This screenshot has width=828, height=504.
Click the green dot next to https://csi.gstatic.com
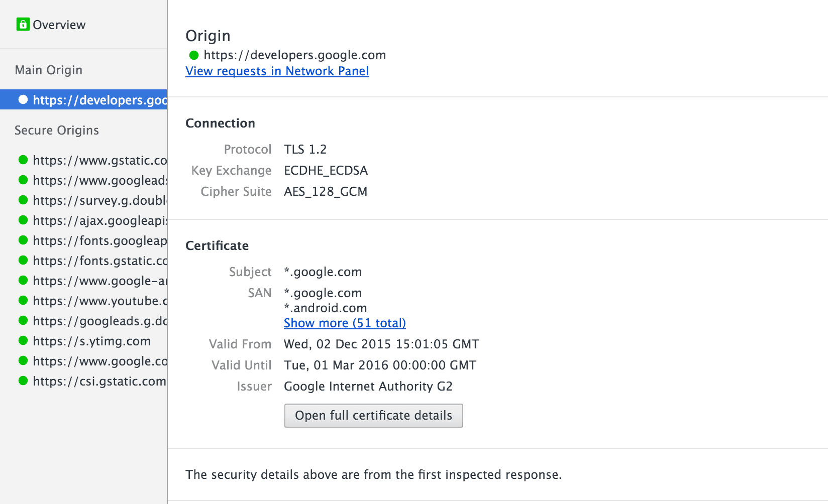(x=23, y=381)
